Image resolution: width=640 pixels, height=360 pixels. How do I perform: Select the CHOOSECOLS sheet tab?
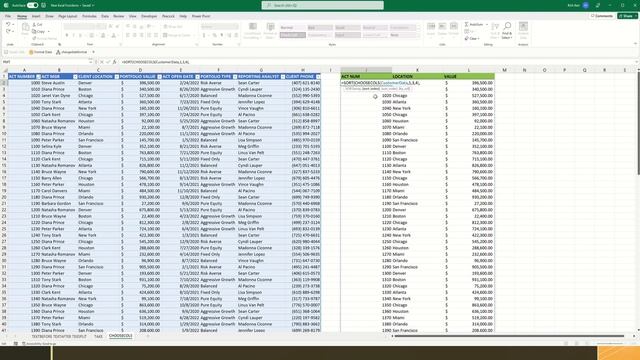(121, 336)
